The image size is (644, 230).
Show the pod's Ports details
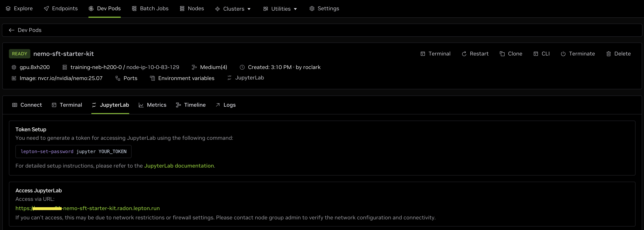pos(127,78)
